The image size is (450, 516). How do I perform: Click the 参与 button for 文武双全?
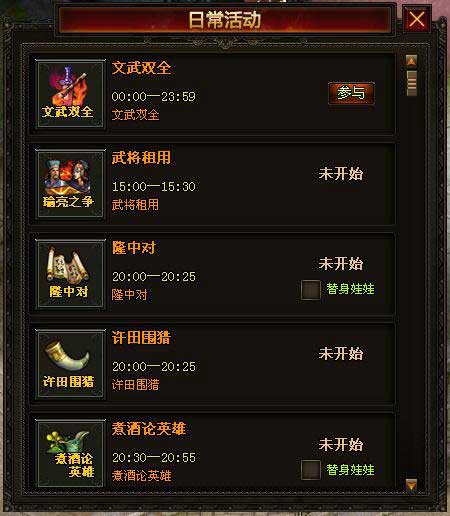351,93
